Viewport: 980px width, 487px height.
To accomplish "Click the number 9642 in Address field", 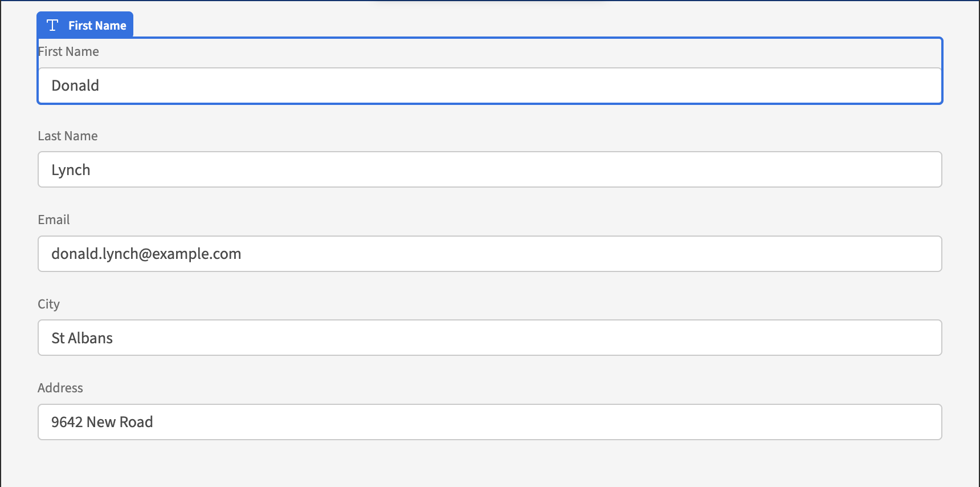I will coord(67,422).
